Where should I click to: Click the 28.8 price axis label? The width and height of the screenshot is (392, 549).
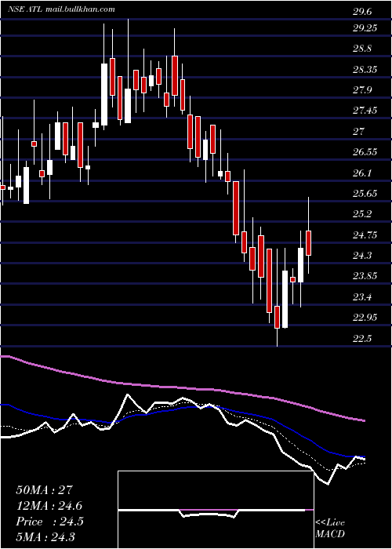(362, 49)
